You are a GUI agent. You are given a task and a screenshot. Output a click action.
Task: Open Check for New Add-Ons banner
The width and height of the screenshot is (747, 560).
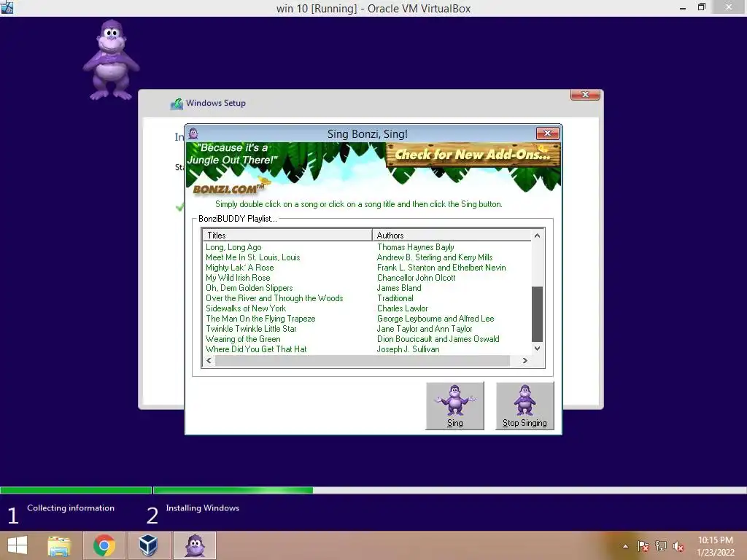pos(473,155)
